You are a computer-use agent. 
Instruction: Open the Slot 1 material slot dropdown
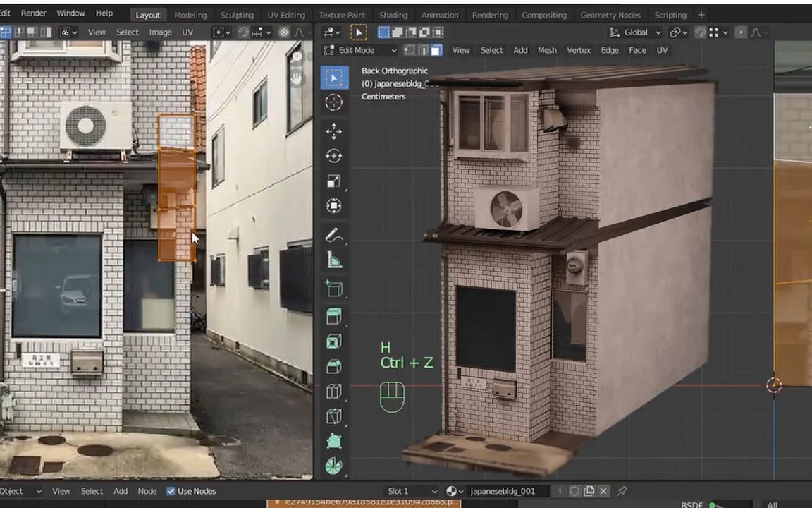[x=412, y=491]
